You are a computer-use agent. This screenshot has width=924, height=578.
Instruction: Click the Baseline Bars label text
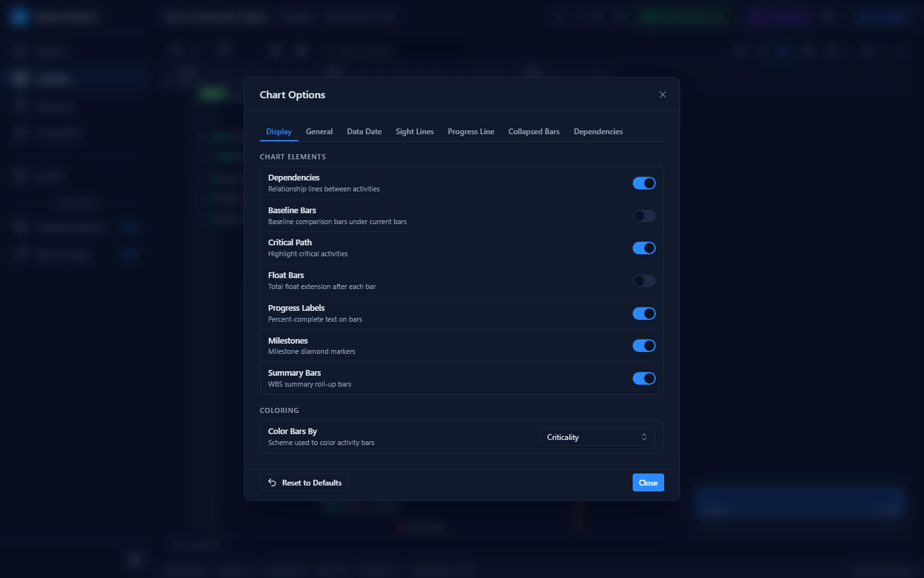(292, 210)
